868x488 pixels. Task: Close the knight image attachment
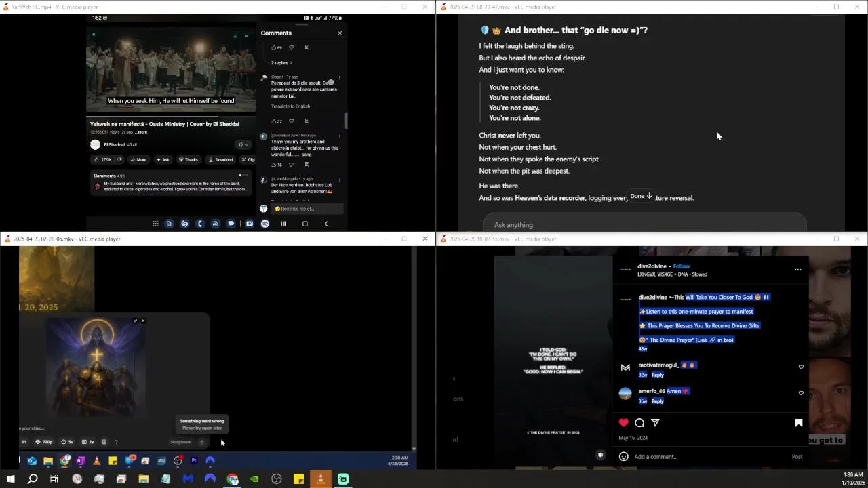click(143, 321)
